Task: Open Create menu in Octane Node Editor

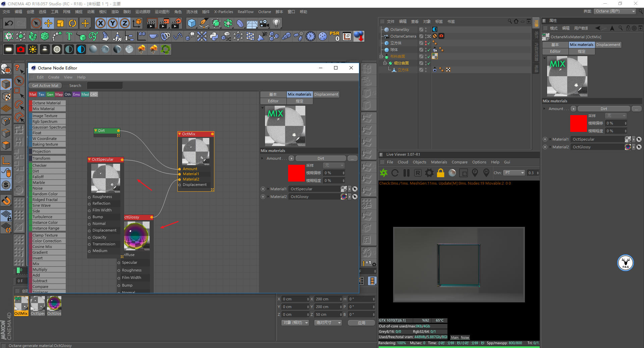Action: [x=54, y=77]
